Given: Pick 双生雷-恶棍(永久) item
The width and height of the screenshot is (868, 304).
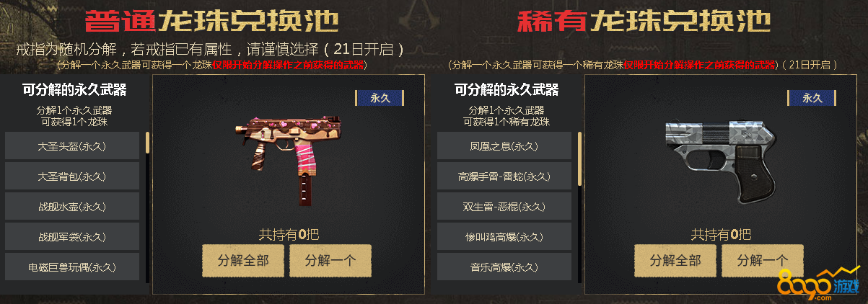Looking at the screenshot, I should (x=504, y=206).
